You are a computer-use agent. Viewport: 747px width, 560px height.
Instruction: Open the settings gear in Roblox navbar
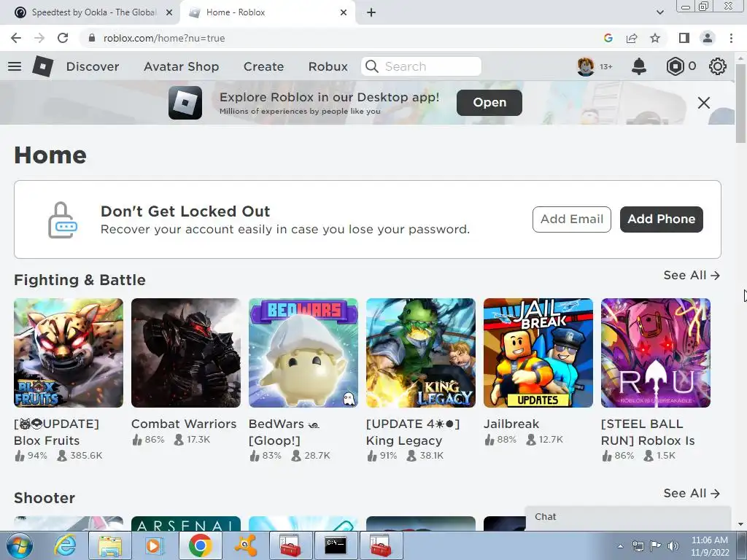(718, 66)
